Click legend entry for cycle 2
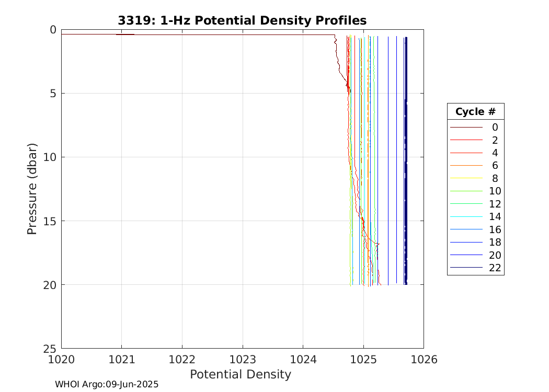 (x=475, y=141)
